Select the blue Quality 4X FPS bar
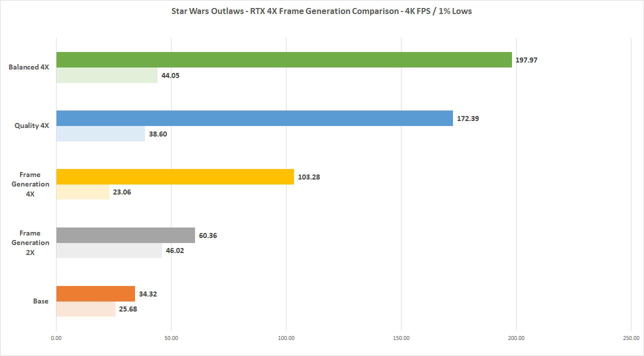This screenshot has width=644, height=356. (x=254, y=118)
